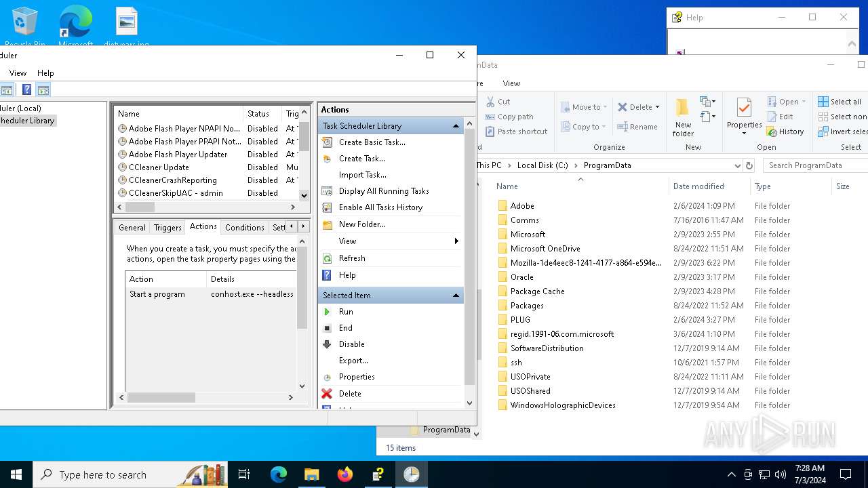
Task: Click Copy path in File Explorer
Action: pos(509,117)
